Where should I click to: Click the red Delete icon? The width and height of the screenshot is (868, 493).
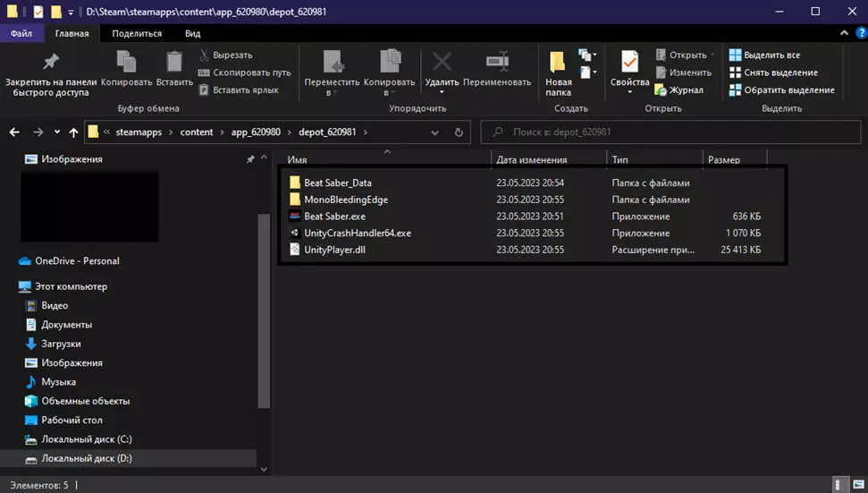point(442,63)
